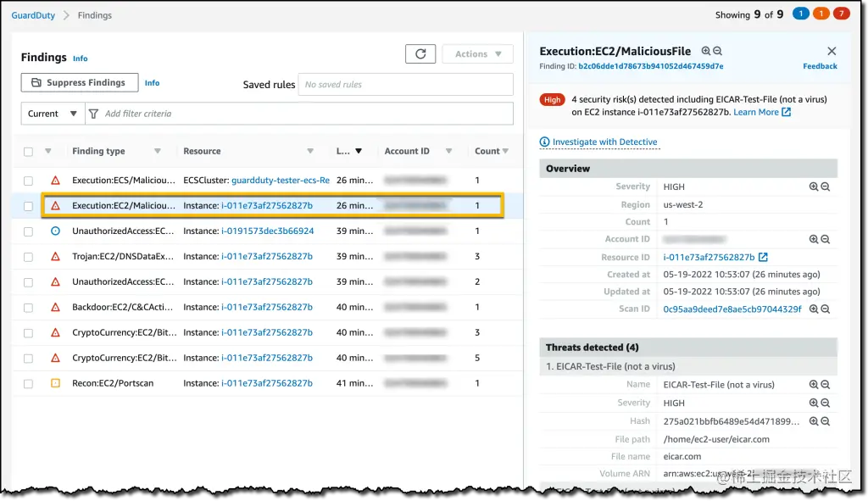
Task: Click the Add filter criteria field
Action: 299,114
